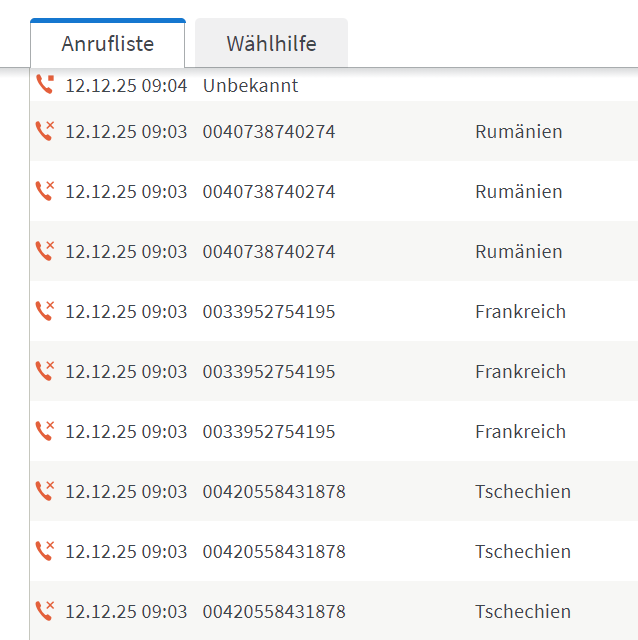Click missed-call icon on middle Rumänien entry

tap(44, 191)
